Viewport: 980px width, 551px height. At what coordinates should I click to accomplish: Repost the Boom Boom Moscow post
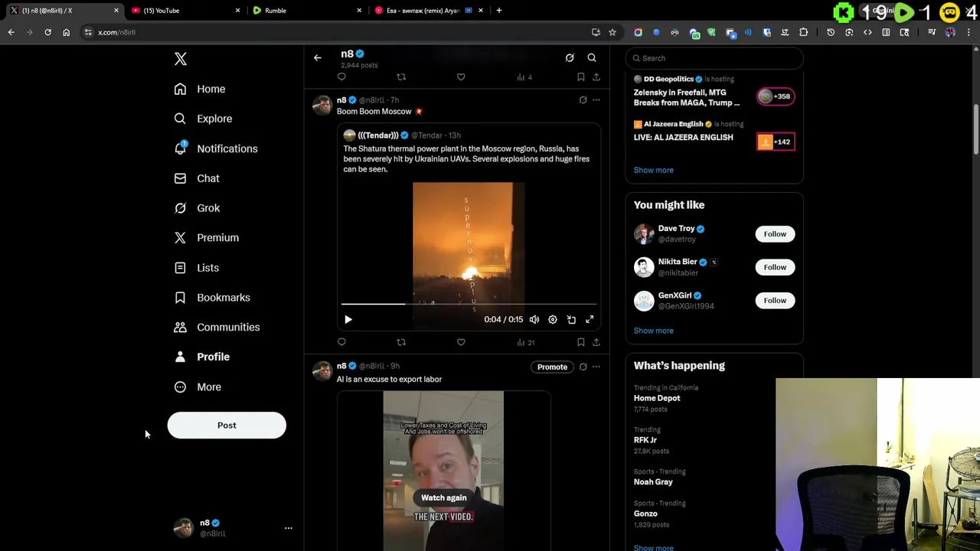pyautogui.click(x=401, y=342)
